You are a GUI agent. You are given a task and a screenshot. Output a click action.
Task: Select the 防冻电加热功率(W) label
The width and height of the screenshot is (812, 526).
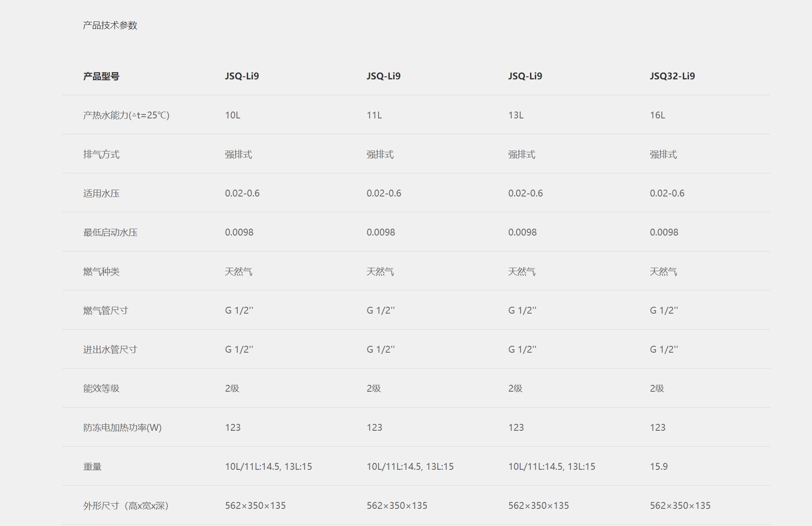tap(122, 428)
